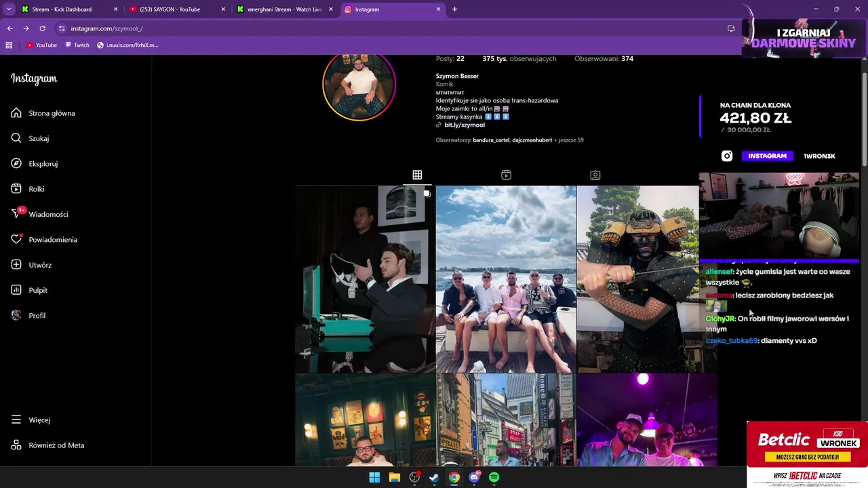Open Pulpit dashboard in sidebar
868x488 pixels.
coord(29,290)
